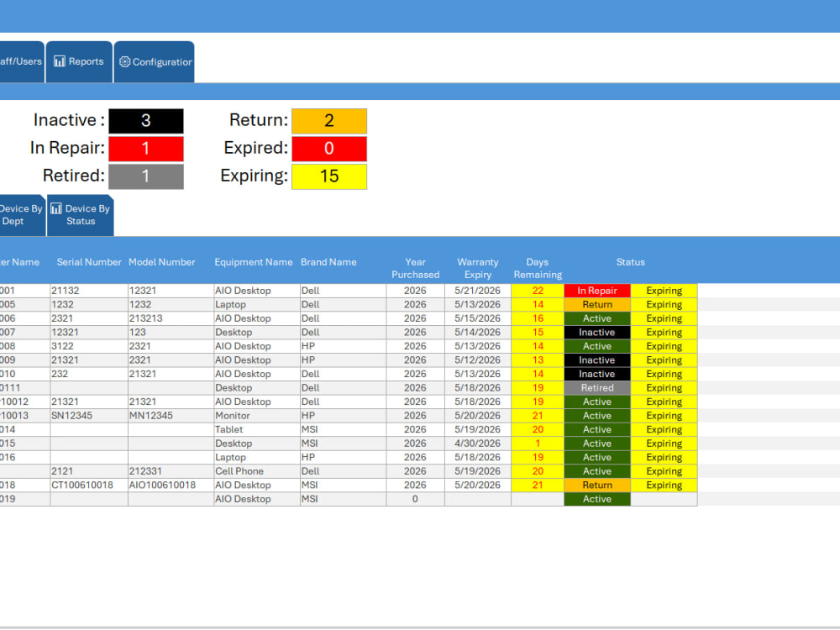Click the Expired count box showing 0
The image size is (840, 630).
coord(329,149)
